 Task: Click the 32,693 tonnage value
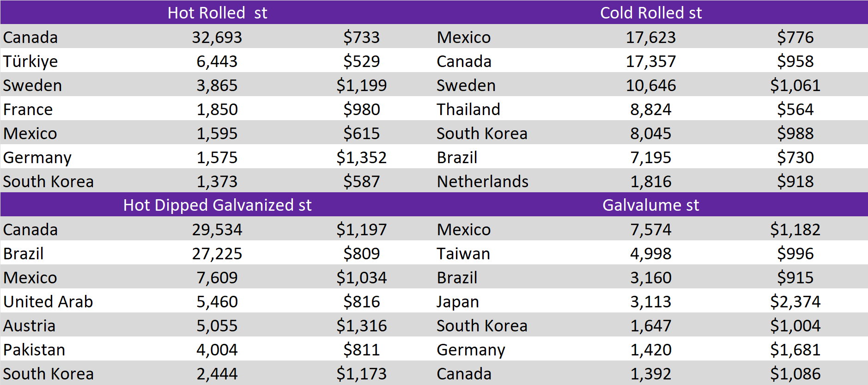[217, 37]
